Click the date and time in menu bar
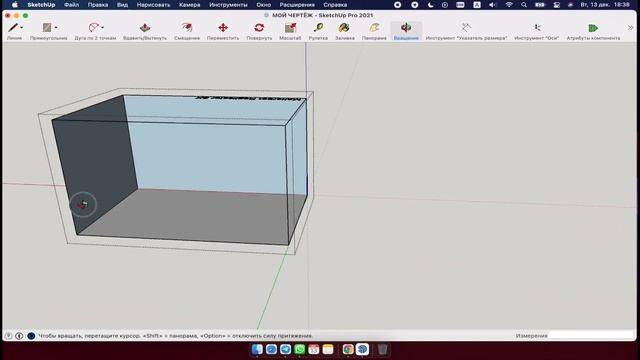 tap(604, 5)
